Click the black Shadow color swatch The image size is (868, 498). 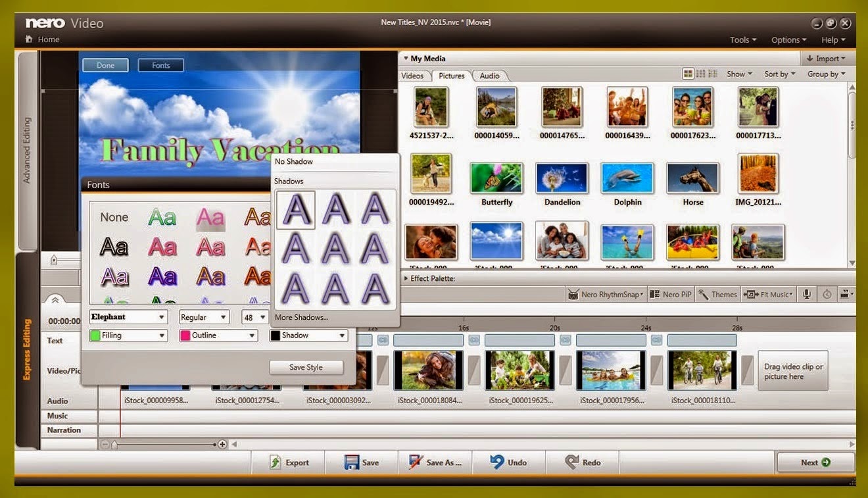(275, 336)
